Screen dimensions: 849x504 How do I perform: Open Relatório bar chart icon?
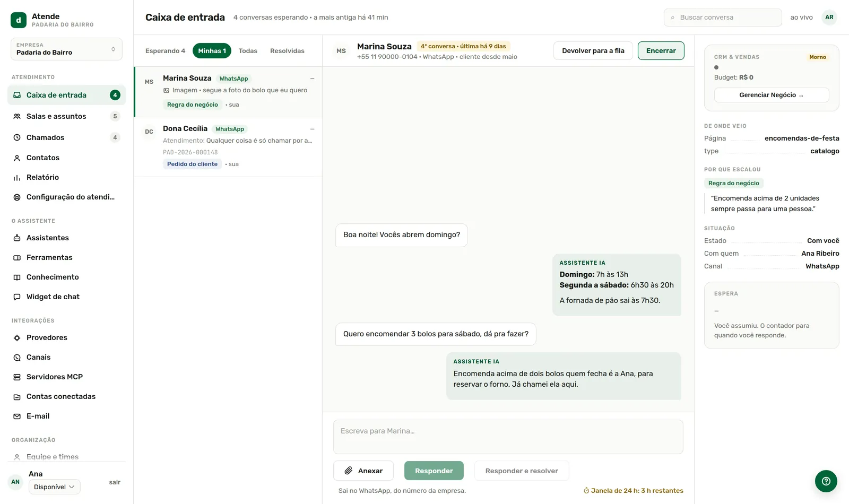coord(17,177)
